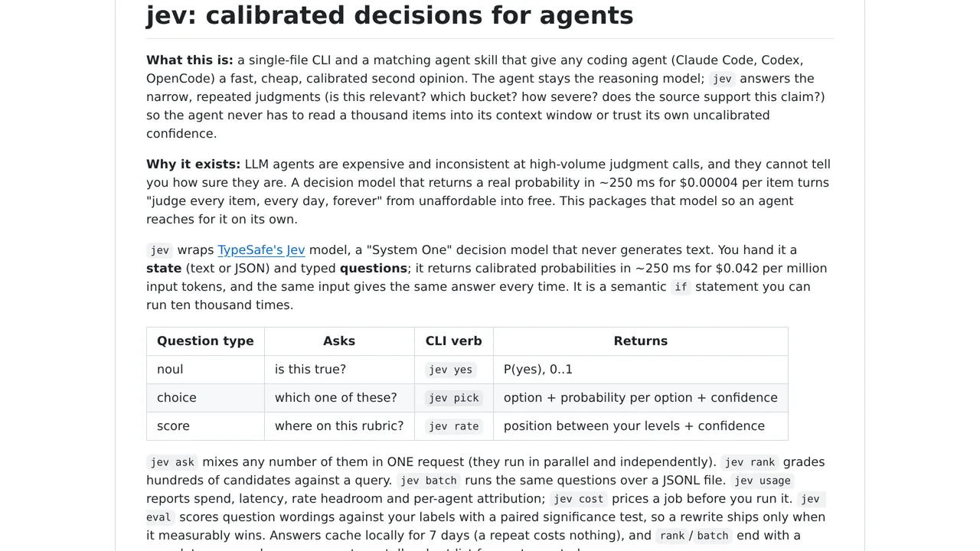
Task: Select the "jev yes" code in table
Action: coord(451,370)
